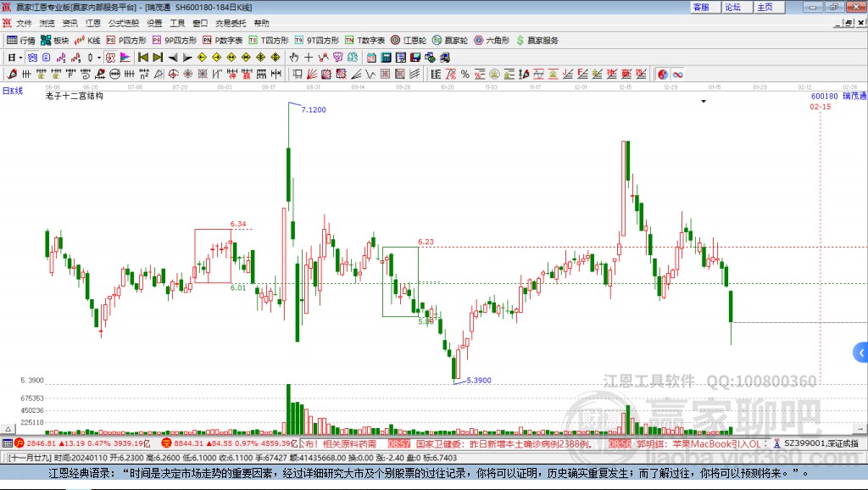The image size is (868, 490).
Task: Open the T四方形 tool
Action: [x=269, y=41]
